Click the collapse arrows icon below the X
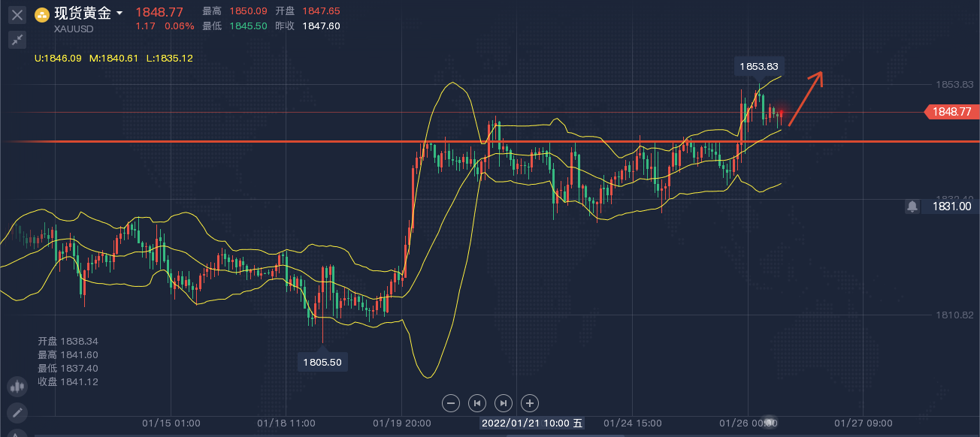The width and height of the screenshot is (980, 437). (x=17, y=40)
